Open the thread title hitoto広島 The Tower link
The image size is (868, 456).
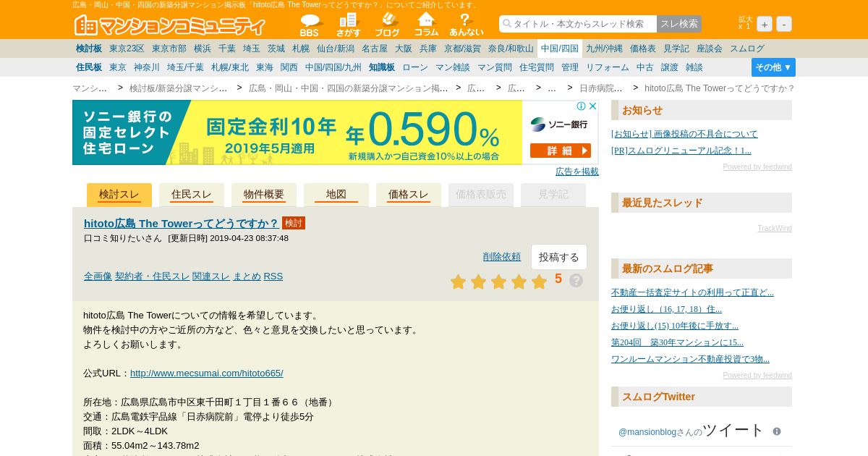[181, 223]
